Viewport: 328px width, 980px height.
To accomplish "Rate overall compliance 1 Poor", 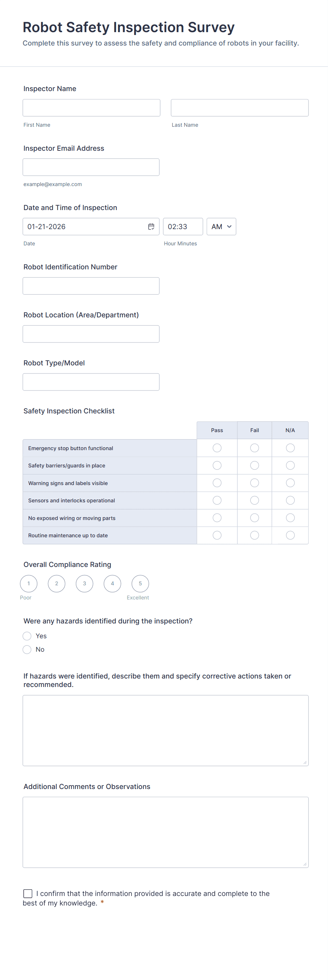I will (29, 584).
